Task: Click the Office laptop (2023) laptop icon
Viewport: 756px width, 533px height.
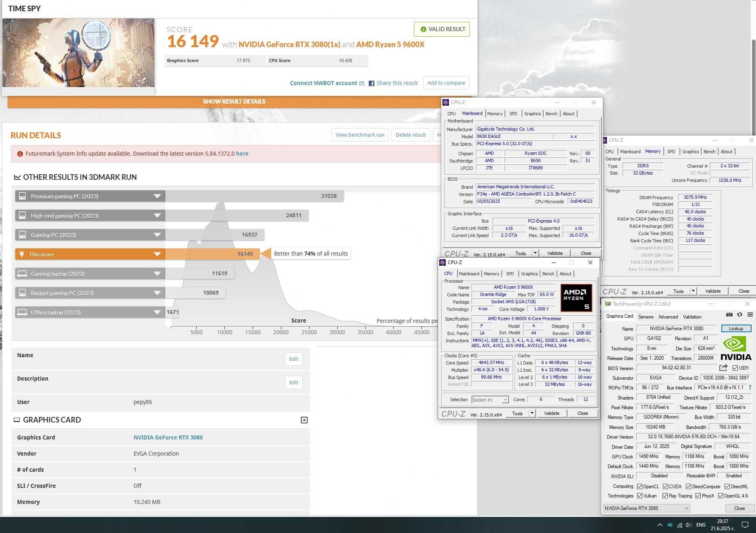Action: click(23, 312)
